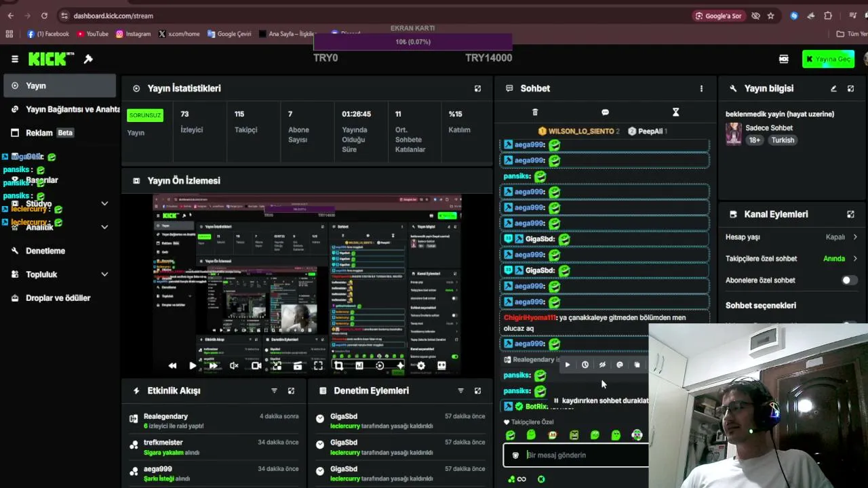Maximize the Yayın İstatistikleri panel
868x488 pixels.
(477, 89)
